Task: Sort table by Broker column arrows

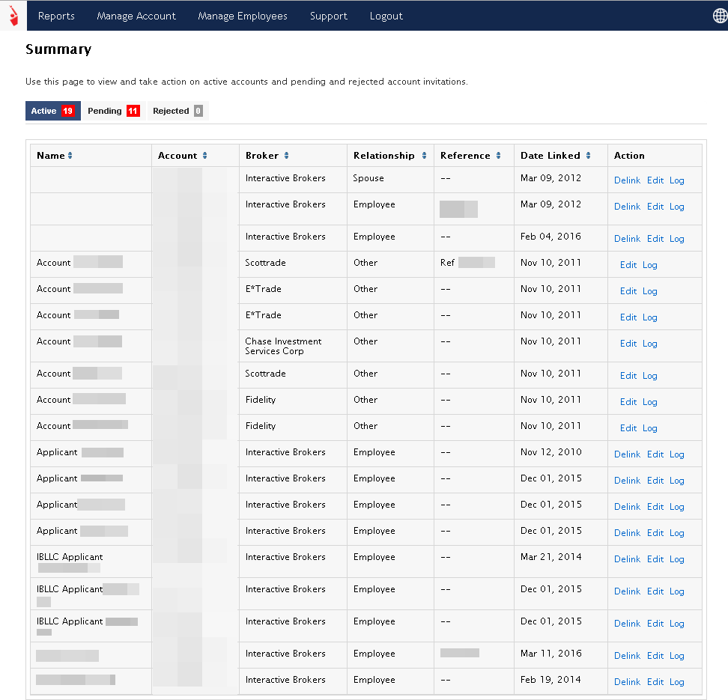Action: pos(286,156)
